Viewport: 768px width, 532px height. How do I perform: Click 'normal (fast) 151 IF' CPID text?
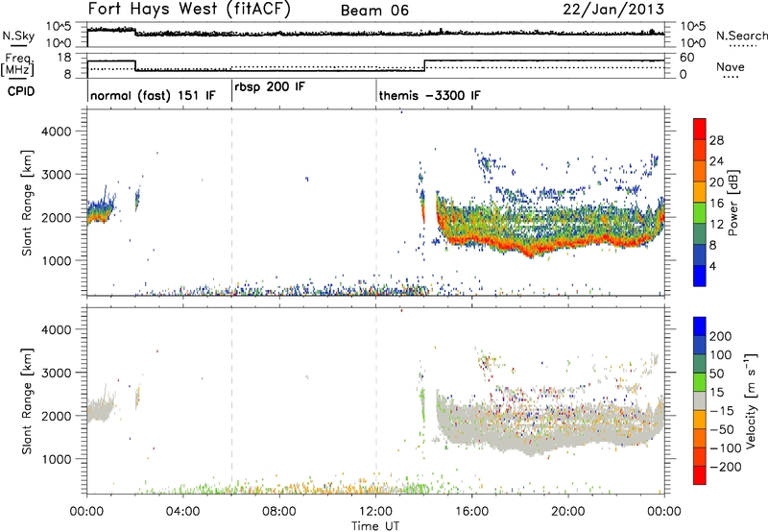coord(153,95)
